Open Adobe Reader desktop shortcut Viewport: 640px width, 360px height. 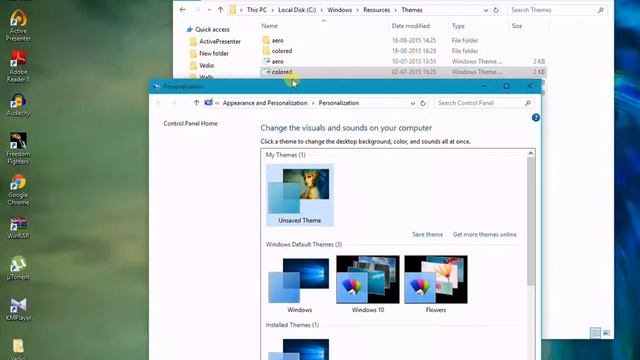click(x=18, y=67)
